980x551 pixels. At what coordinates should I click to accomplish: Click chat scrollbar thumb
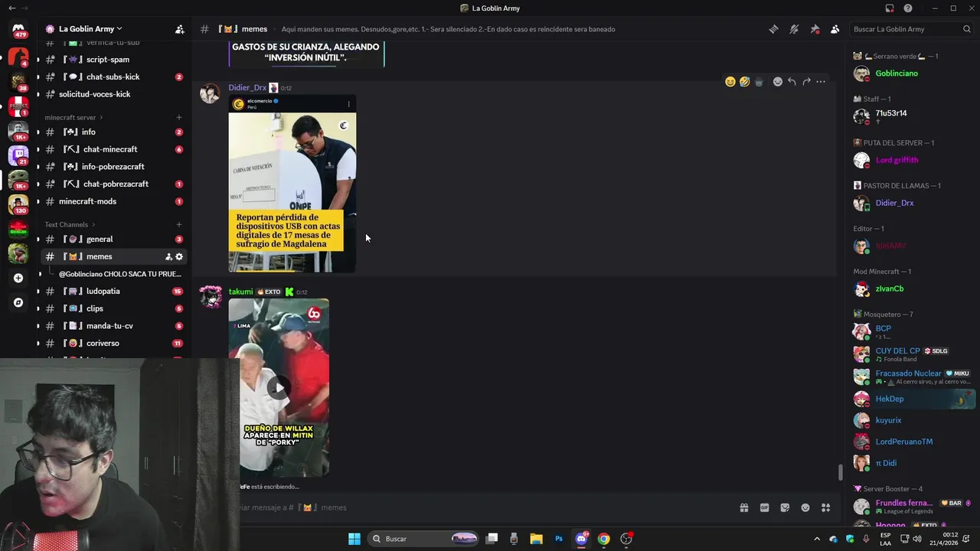coord(840,472)
